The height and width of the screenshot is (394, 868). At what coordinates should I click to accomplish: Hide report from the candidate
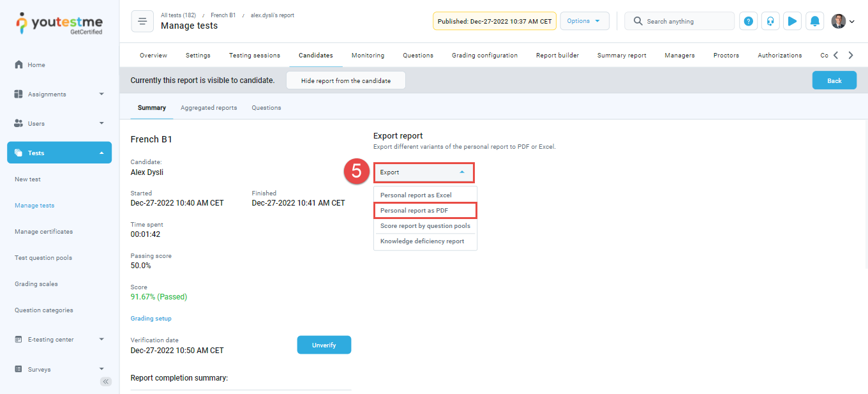(345, 80)
